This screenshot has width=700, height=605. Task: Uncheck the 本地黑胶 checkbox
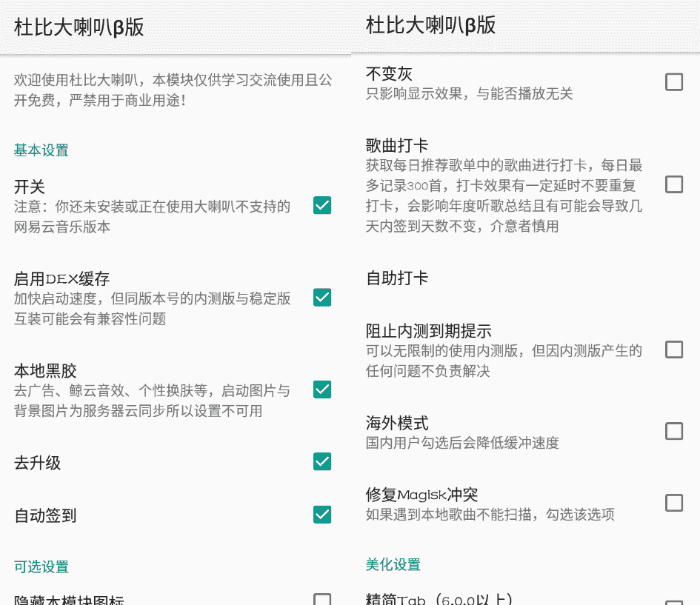click(x=321, y=389)
